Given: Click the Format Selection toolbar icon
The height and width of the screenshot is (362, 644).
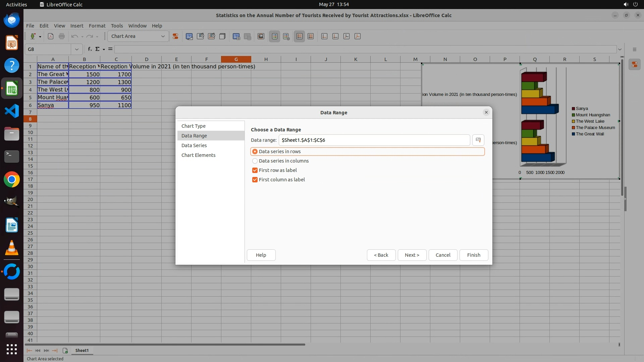Looking at the screenshot, I should (x=175, y=36).
